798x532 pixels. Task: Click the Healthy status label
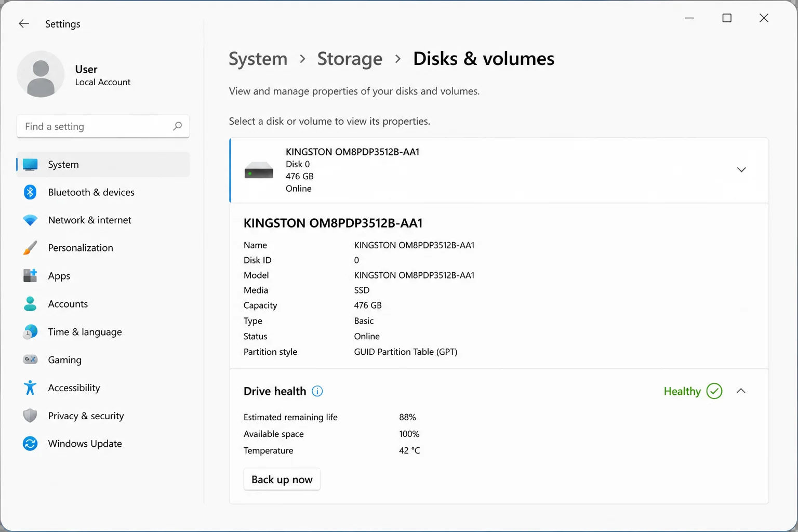coord(682,391)
